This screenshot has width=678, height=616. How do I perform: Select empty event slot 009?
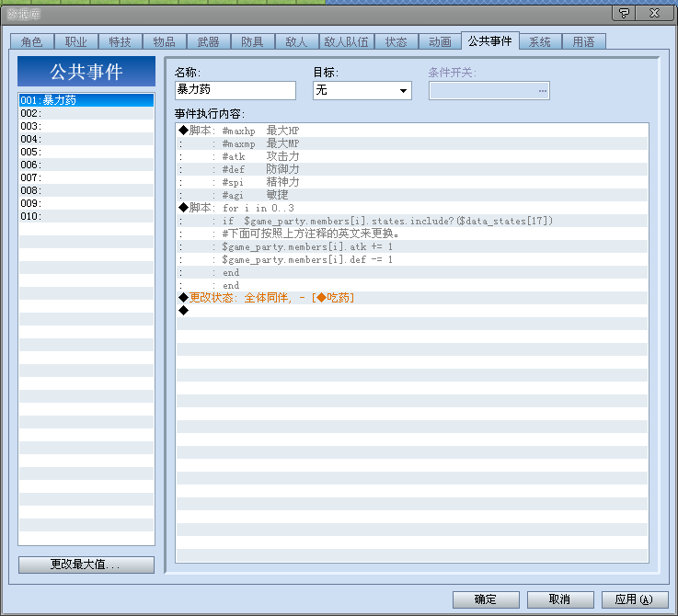click(x=86, y=203)
